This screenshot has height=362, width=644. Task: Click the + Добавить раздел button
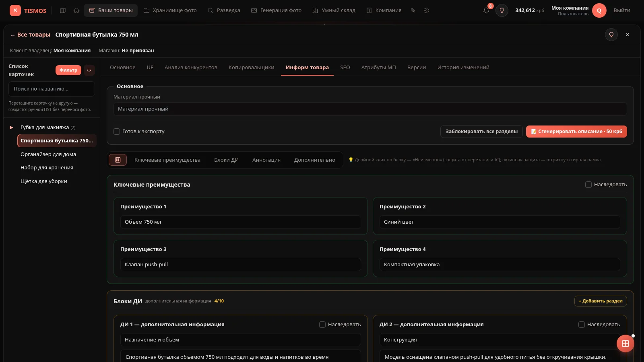pyautogui.click(x=601, y=301)
